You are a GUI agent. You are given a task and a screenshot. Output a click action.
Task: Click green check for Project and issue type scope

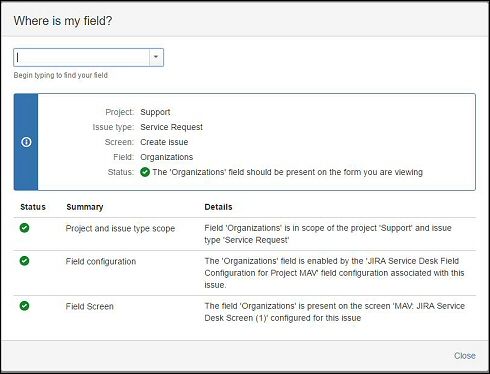click(x=24, y=228)
